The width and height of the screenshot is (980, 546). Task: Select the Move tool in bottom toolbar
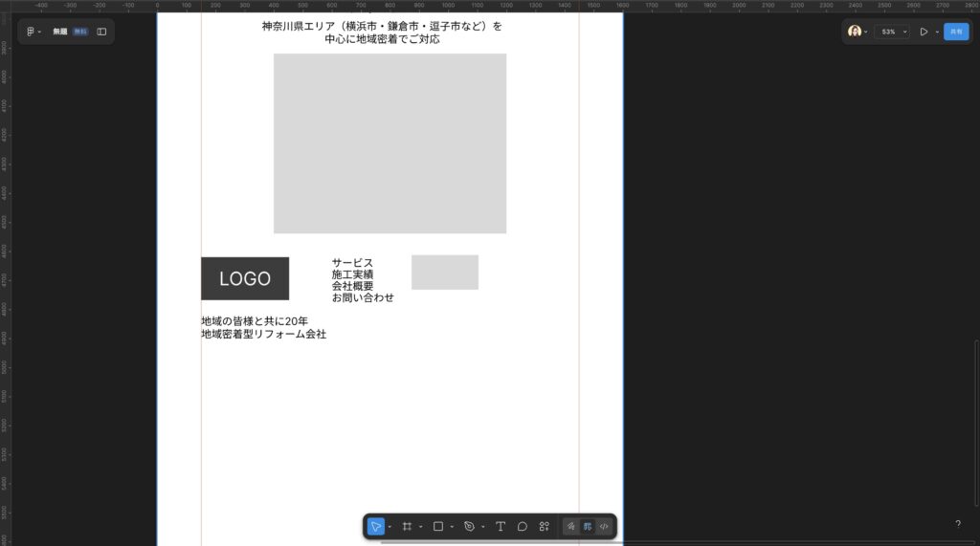pyautogui.click(x=376, y=527)
